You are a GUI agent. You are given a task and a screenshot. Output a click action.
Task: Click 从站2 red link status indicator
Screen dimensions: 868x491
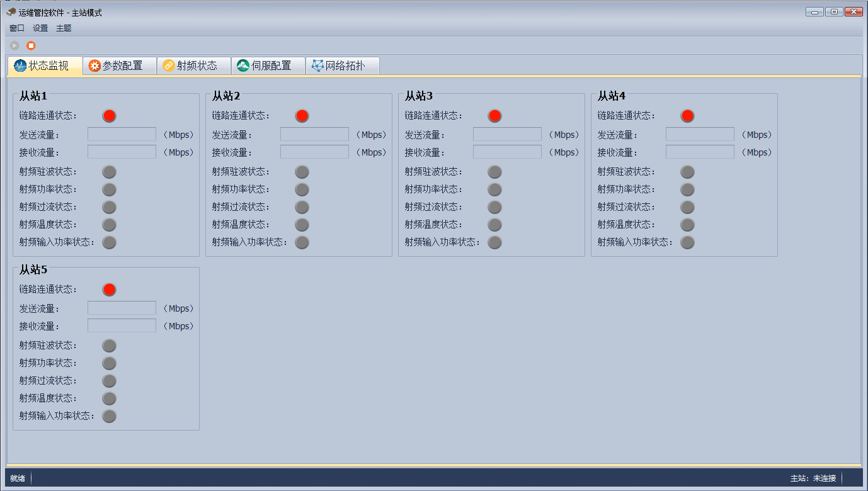pos(302,116)
